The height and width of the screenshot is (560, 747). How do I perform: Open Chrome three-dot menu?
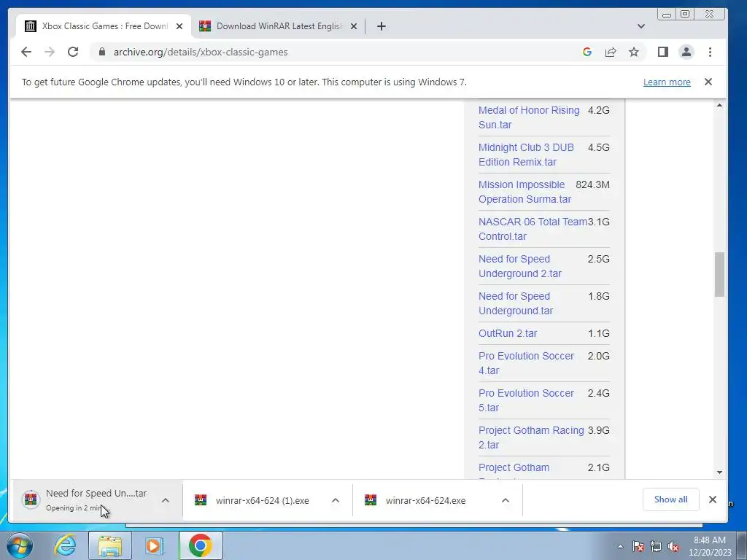710,52
